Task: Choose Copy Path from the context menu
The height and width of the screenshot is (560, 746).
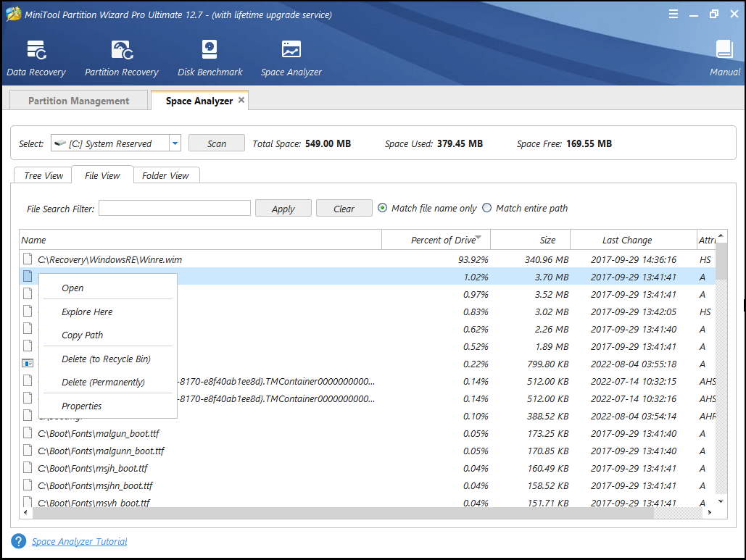Action: [81, 335]
